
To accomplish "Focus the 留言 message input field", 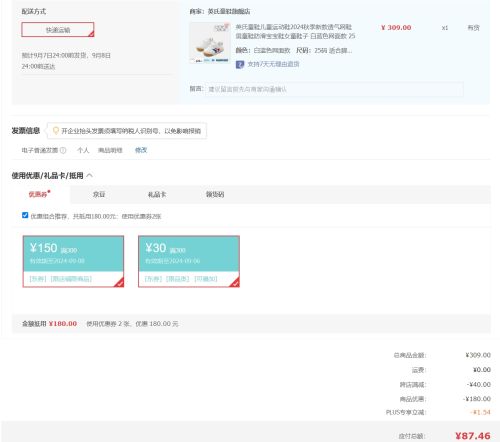I will tap(334, 89).
